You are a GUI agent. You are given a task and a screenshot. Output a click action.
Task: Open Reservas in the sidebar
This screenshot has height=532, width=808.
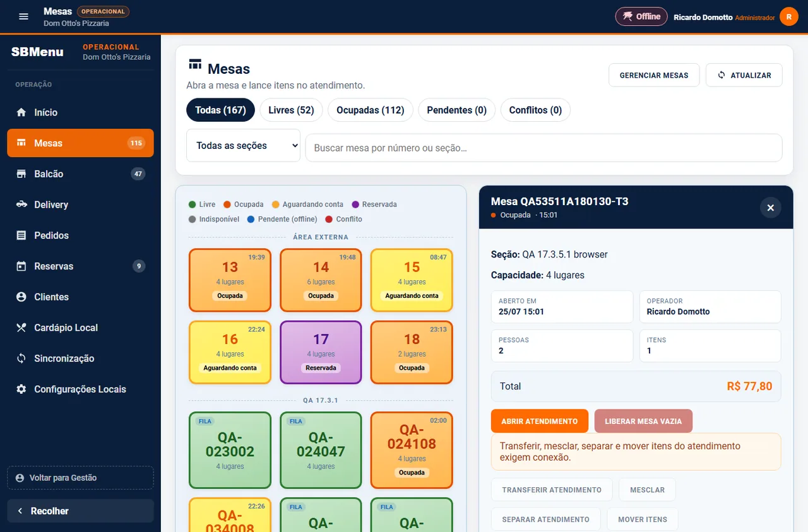point(80,266)
